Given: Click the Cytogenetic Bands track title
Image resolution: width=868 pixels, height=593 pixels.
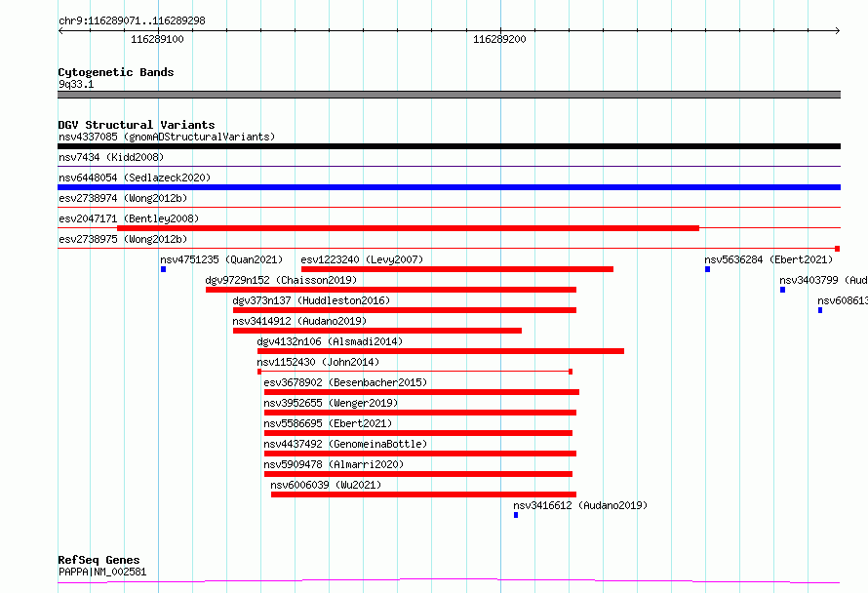Looking at the screenshot, I should (x=116, y=72).
